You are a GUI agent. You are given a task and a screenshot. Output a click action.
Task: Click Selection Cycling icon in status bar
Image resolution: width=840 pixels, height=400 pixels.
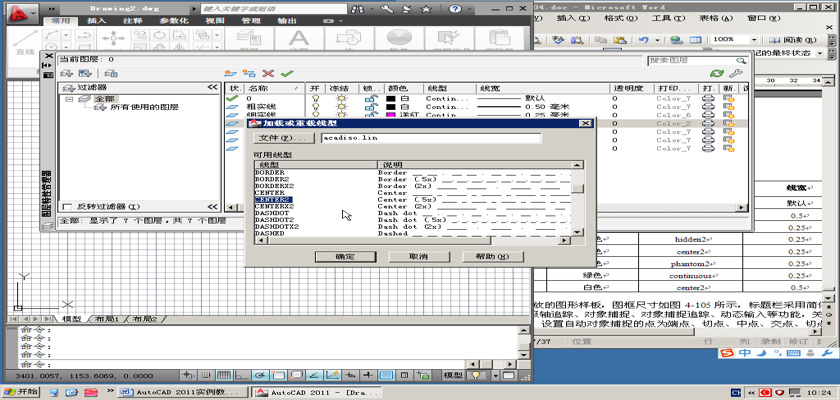(424, 375)
